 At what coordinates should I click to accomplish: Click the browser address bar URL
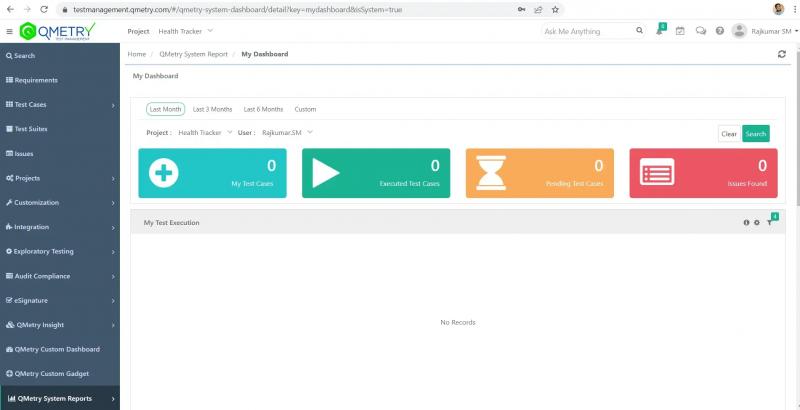pyautogui.click(x=237, y=9)
